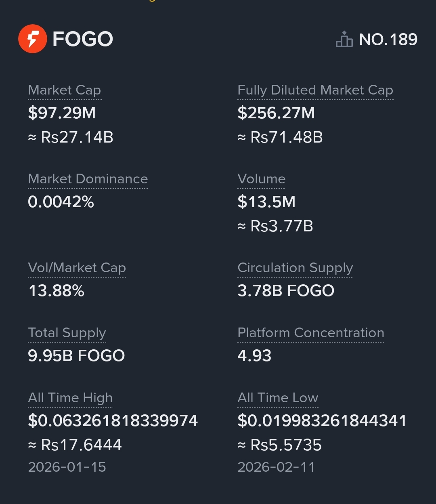Open the NO.189 rank label

point(388,40)
